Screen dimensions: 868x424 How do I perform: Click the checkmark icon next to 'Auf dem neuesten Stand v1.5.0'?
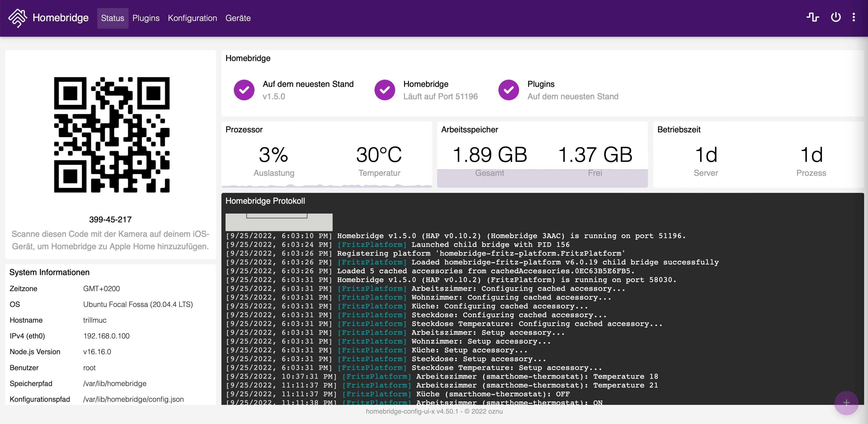coord(244,90)
